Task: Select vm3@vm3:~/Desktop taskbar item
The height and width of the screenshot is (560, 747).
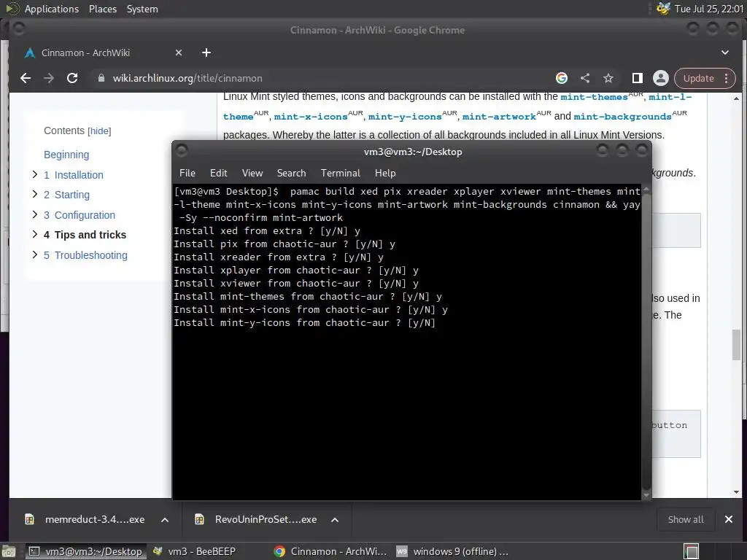Action: click(x=86, y=551)
